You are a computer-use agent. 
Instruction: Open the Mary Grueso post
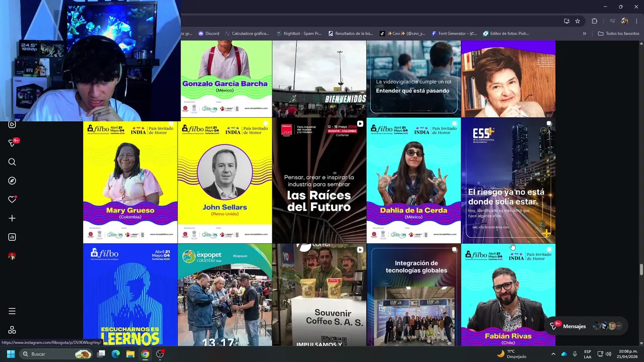click(x=130, y=181)
